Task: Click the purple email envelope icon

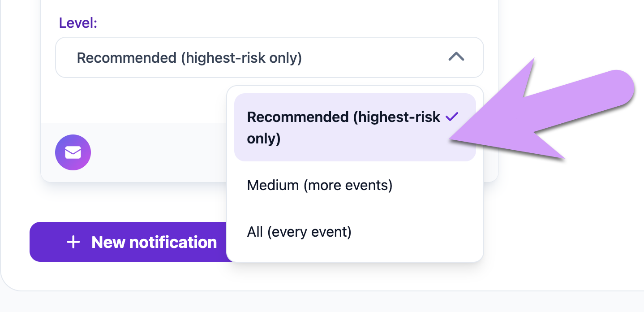Action: pos(73,152)
